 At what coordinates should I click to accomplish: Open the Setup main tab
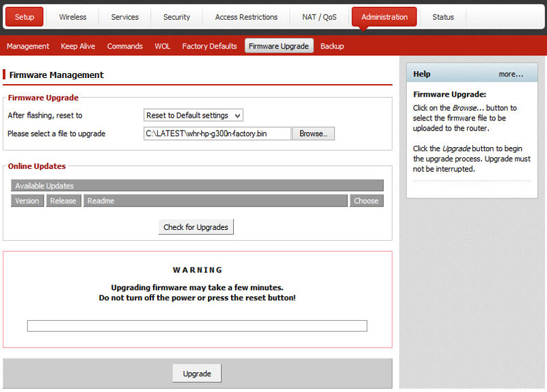point(25,17)
